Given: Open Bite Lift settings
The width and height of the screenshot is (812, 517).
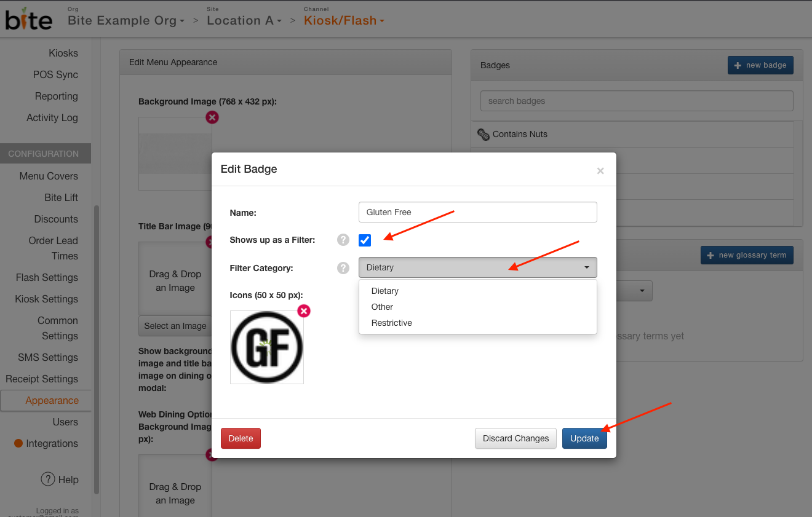Looking at the screenshot, I should (x=62, y=197).
